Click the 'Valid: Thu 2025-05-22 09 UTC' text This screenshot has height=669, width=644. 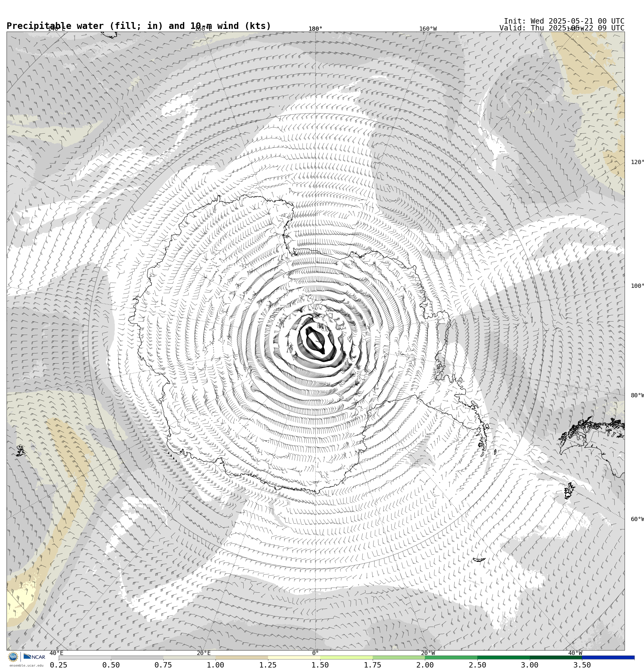[562, 28]
